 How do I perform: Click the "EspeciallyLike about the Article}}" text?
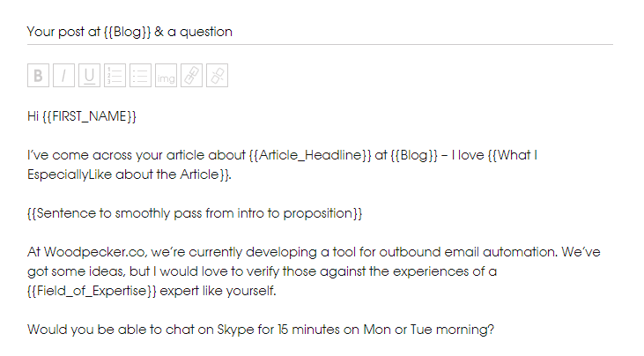[129, 174]
